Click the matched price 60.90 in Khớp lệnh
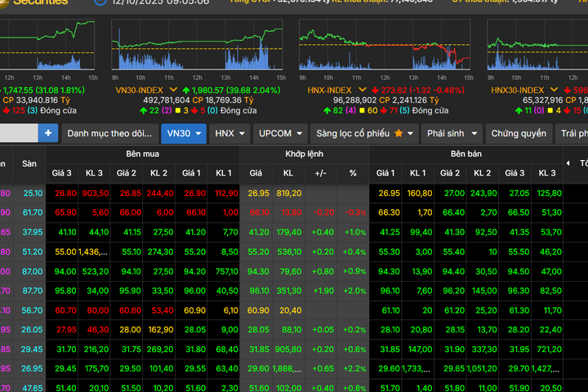Screen dimensions: 588x392 pyautogui.click(x=258, y=310)
